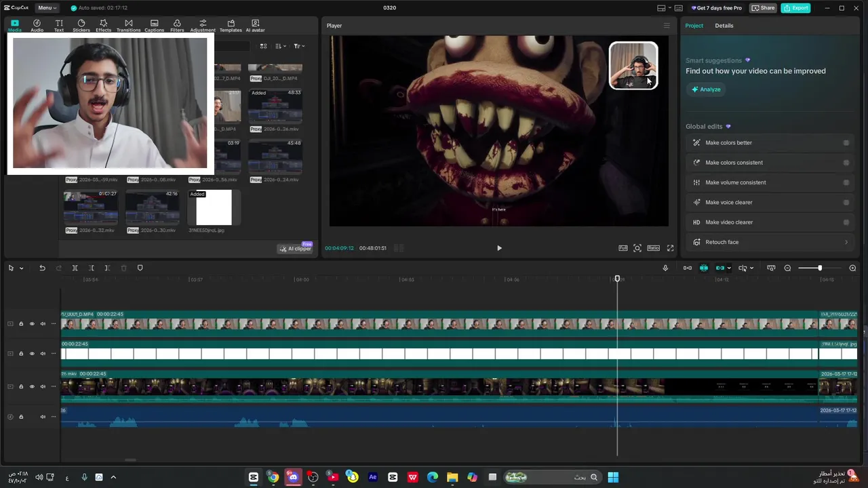Image resolution: width=868 pixels, height=488 pixels.
Task: Select the 1:07:27 media clip thumbnail
Action: (91, 207)
